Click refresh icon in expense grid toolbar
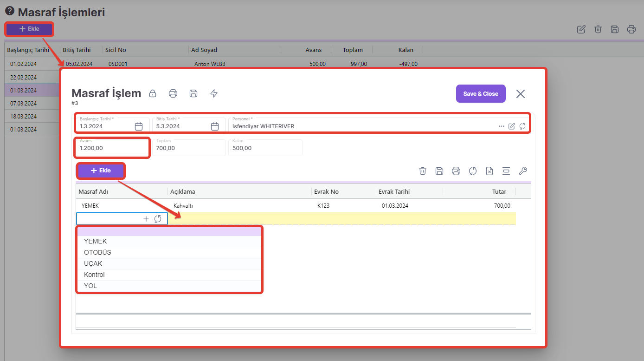This screenshot has width=644, height=361. coord(473,171)
